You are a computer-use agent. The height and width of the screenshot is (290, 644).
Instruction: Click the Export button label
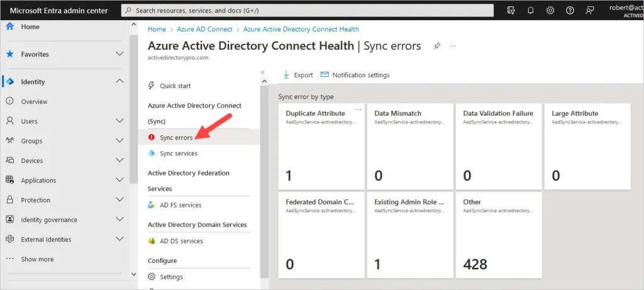click(x=303, y=75)
